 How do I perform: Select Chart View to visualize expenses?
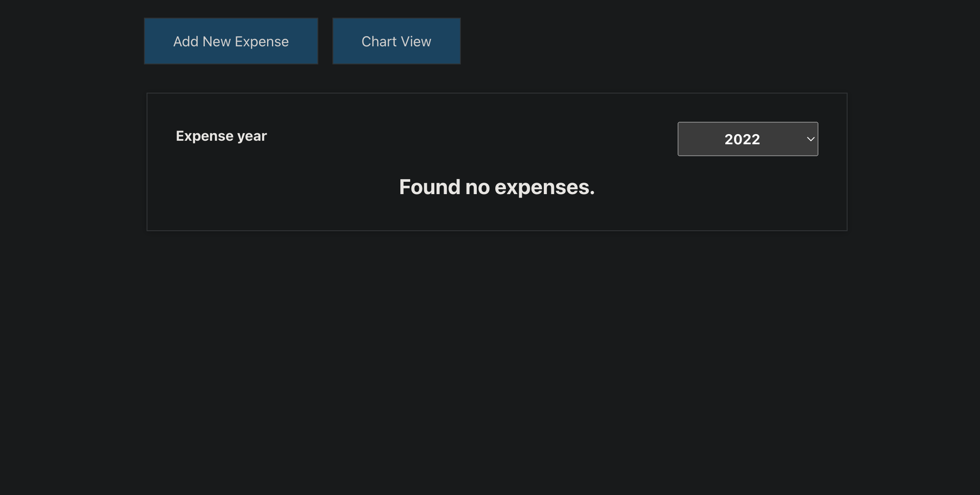(x=396, y=41)
